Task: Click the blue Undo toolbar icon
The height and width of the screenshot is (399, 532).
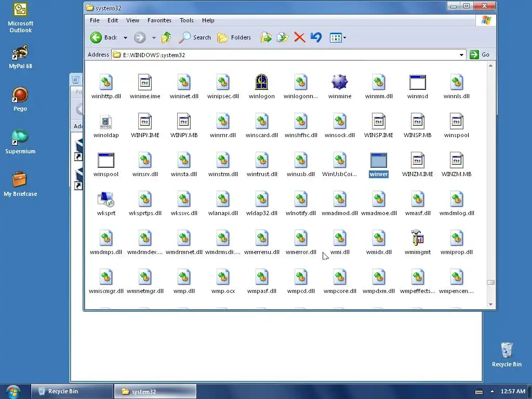Action: [x=316, y=37]
